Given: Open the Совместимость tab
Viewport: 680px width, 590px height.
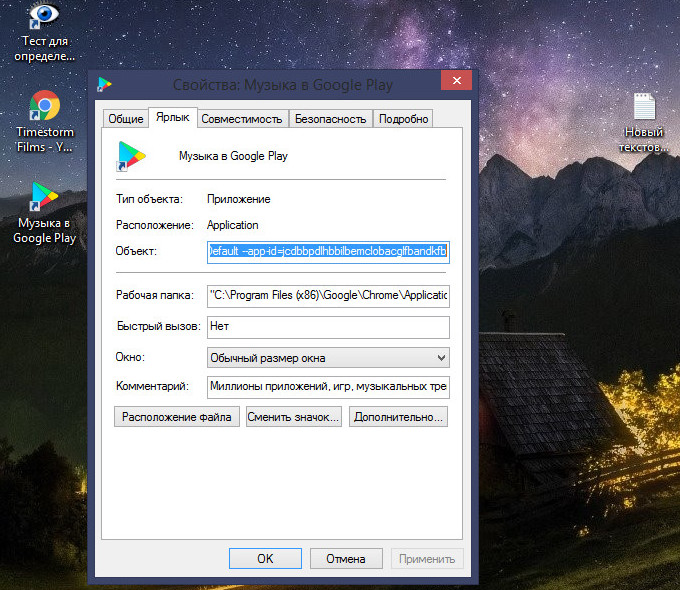Looking at the screenshot, I should (242, 118).
